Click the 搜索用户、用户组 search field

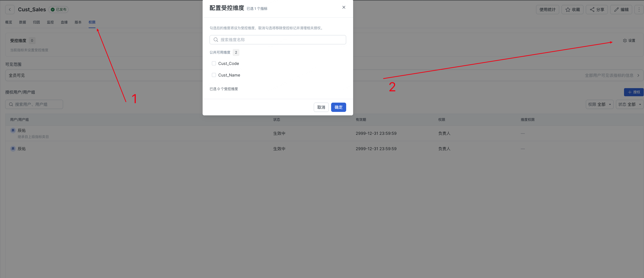tap(34, 104)
